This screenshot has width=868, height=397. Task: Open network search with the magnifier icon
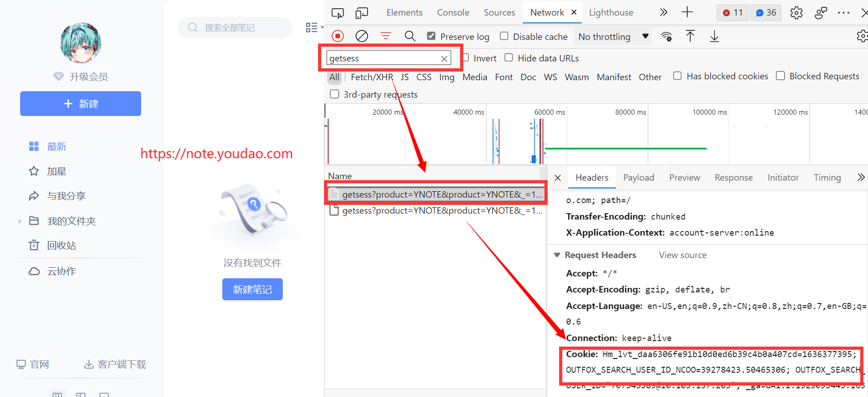coord(410,36)
